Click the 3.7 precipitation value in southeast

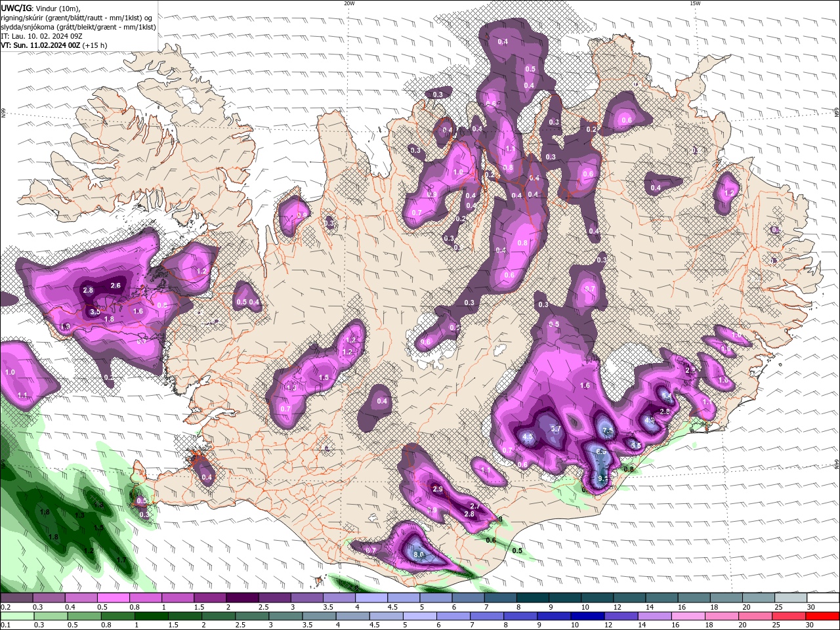(555, 429)
